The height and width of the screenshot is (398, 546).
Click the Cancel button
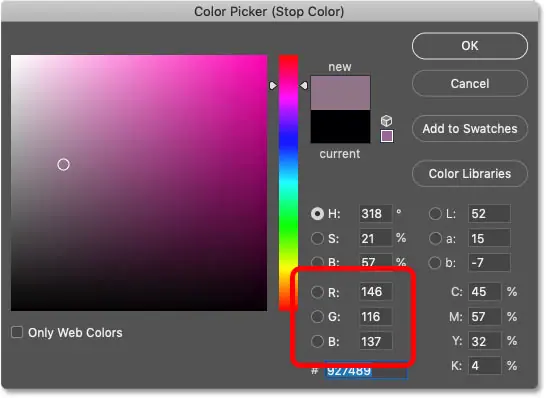(x=470, y=84)
